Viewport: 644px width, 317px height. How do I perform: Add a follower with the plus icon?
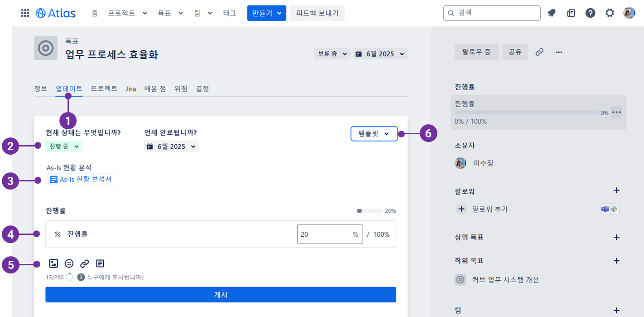[616, 190]
